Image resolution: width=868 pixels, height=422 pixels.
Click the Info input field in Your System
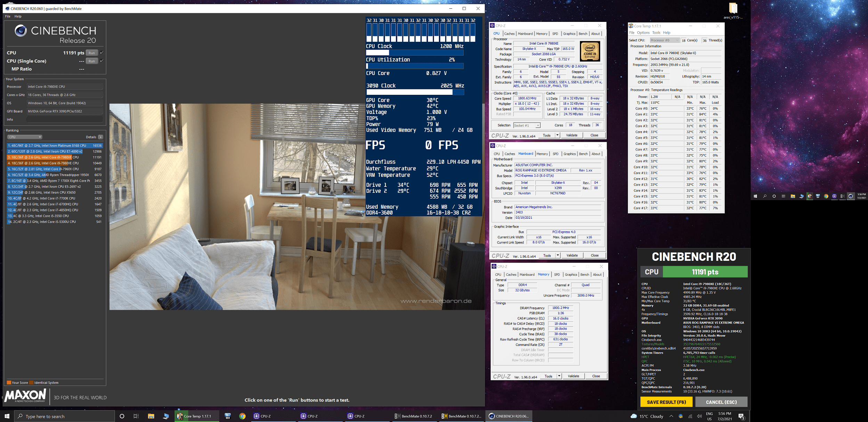point(65,119)
